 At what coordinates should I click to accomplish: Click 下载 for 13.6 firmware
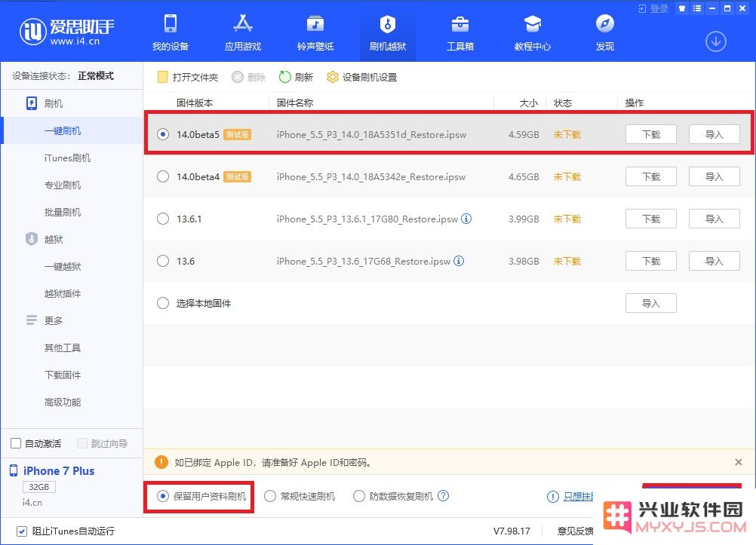651,261
